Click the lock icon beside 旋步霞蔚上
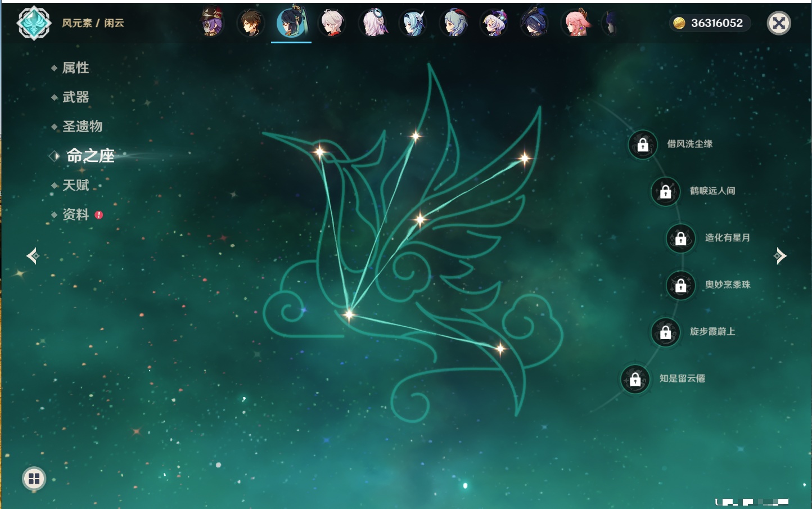The width and height of the screenshot is (812, 509). coord(666,332)
